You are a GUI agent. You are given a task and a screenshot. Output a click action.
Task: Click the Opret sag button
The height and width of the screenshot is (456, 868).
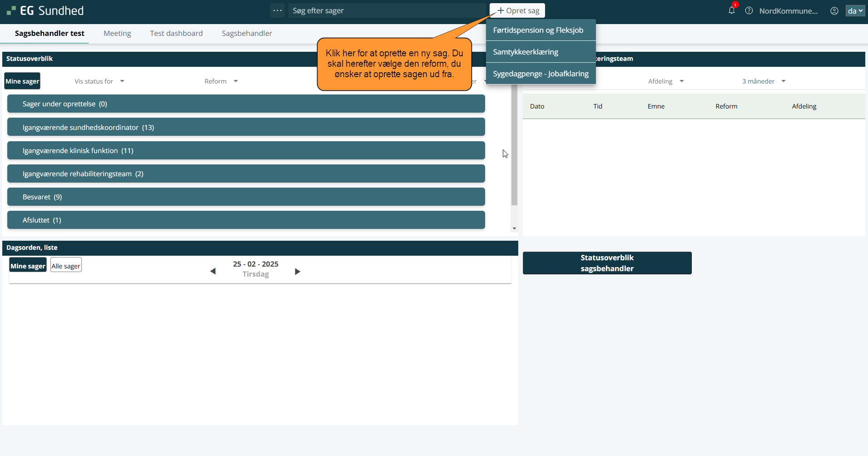(x=517, y=10)
